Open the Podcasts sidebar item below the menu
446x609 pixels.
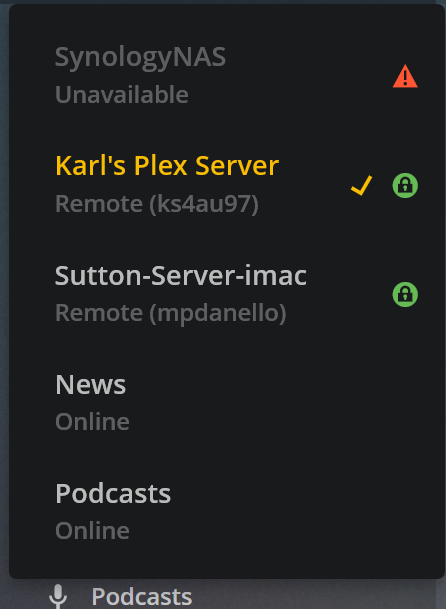click(142, 597)
